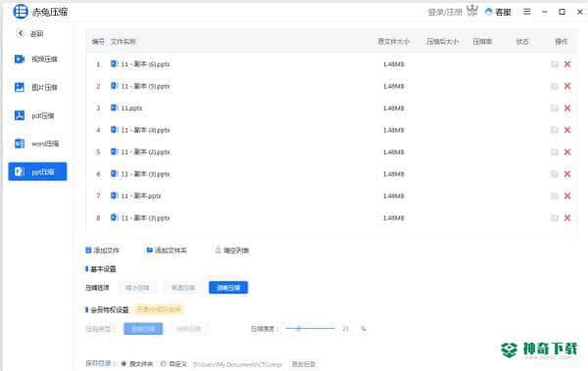
Task: Click the yellow member-only notice badge
Action: pos(159,309)
